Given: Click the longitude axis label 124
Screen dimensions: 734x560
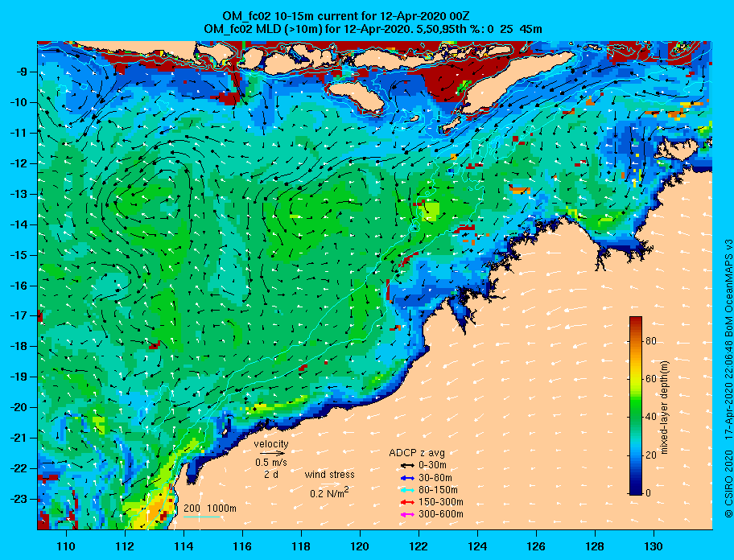Looking at the screenshot, I should coord(477,546).
